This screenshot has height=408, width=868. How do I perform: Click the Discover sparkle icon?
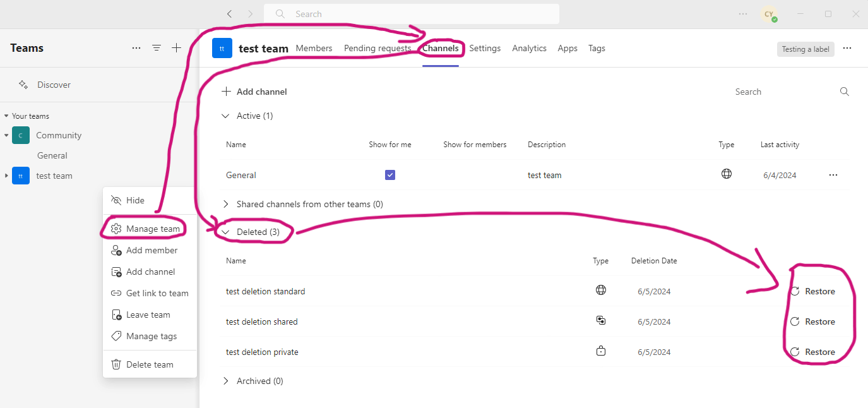point(23,85)
